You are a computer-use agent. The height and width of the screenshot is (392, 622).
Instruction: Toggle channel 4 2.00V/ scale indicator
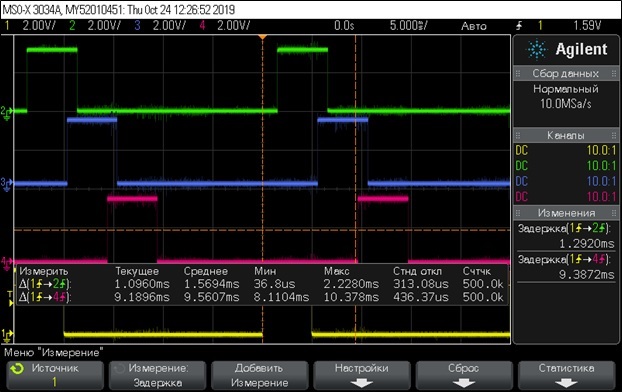click(225, 26)
